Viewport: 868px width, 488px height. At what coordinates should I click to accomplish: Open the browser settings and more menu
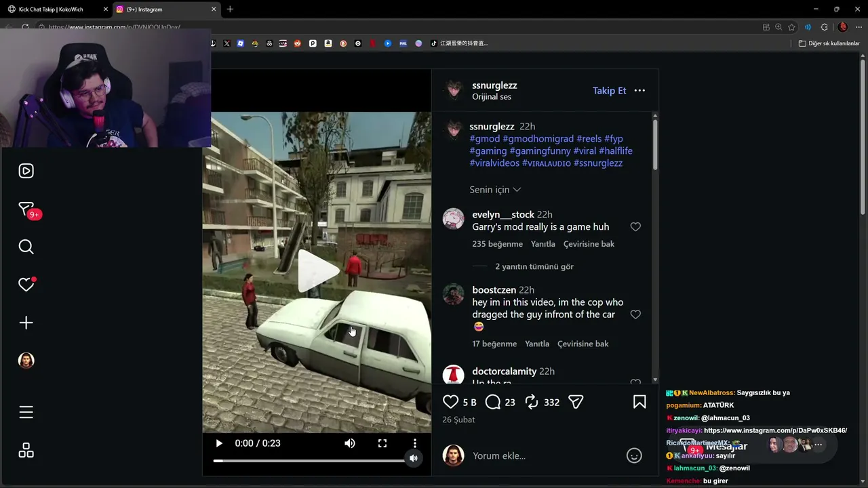pyautogui.click(x=859, y=27)
